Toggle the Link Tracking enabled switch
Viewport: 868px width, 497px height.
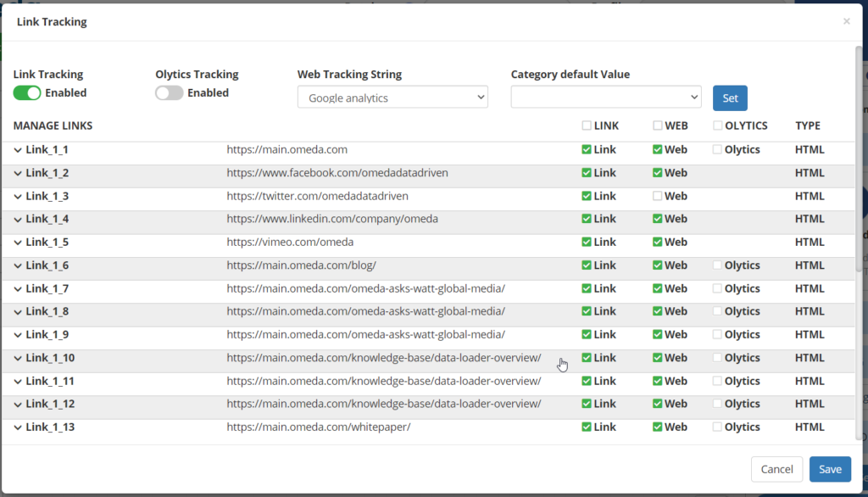tap(27, 92)
